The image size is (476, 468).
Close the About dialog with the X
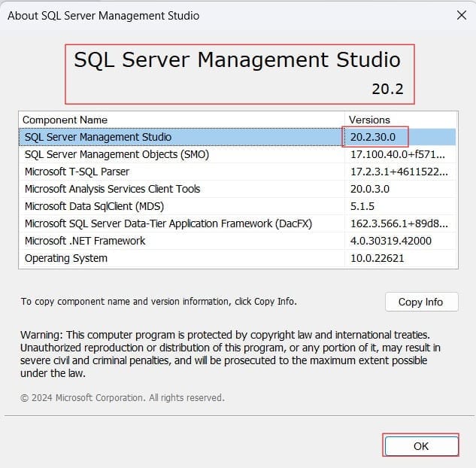(x=462, y=15)
